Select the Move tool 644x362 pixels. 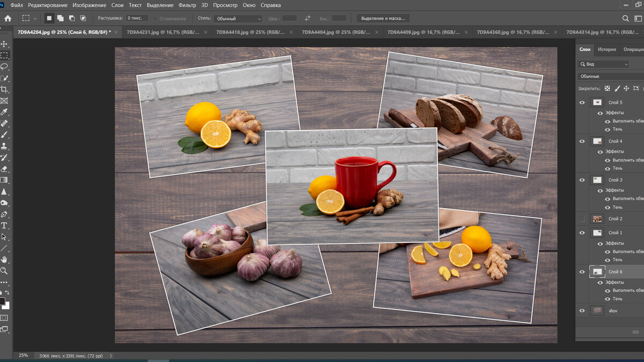tap(4, 44)
